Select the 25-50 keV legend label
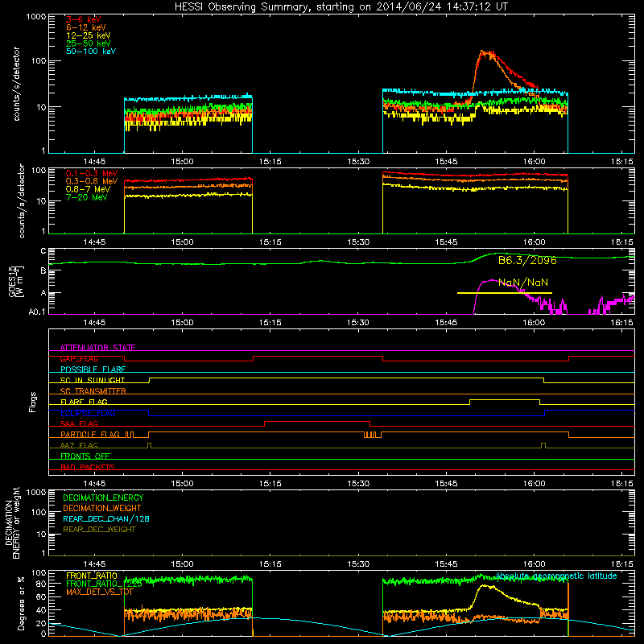The height and width of the screenshot is (644, 644). point(89,43)
